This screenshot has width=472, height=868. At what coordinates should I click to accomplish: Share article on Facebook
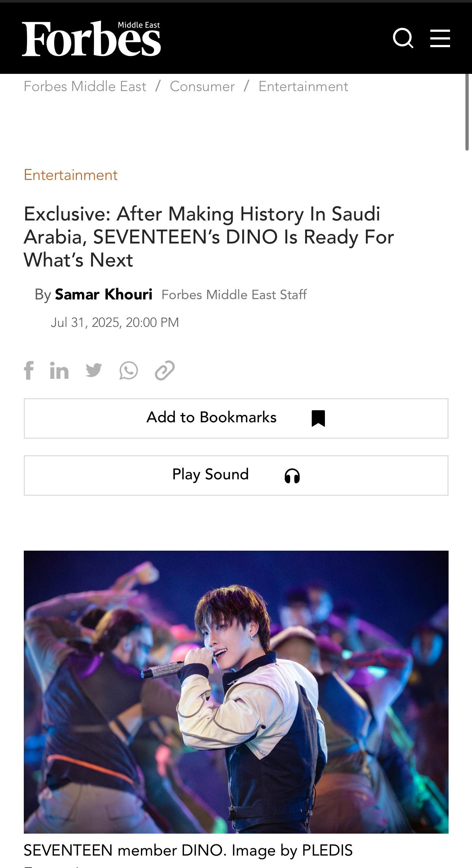pyautogui.click(x=29, y=370)
